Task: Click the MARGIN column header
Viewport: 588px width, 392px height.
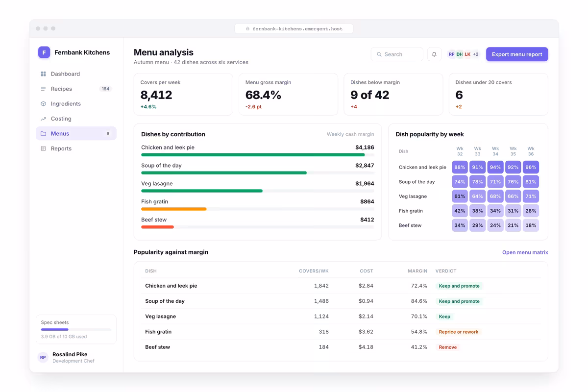Action: point(417,271)
